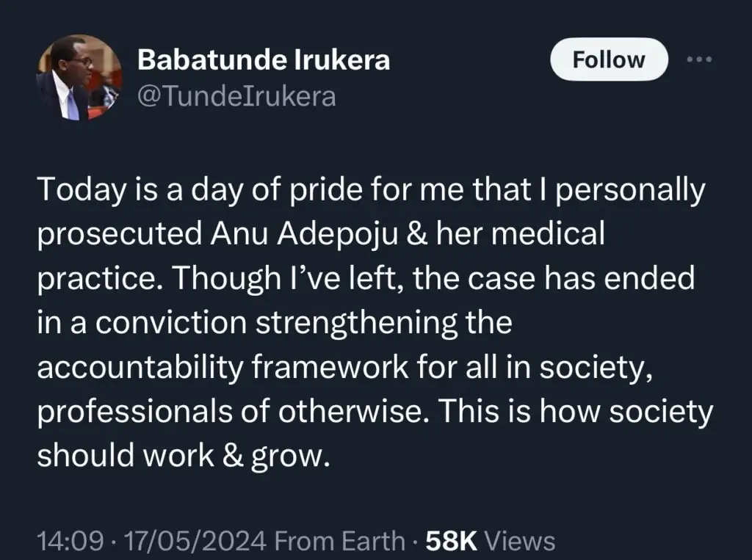Open the Babatunde Irukera display name link
Viewport: 752px width, 560px height.
[263, 61]
